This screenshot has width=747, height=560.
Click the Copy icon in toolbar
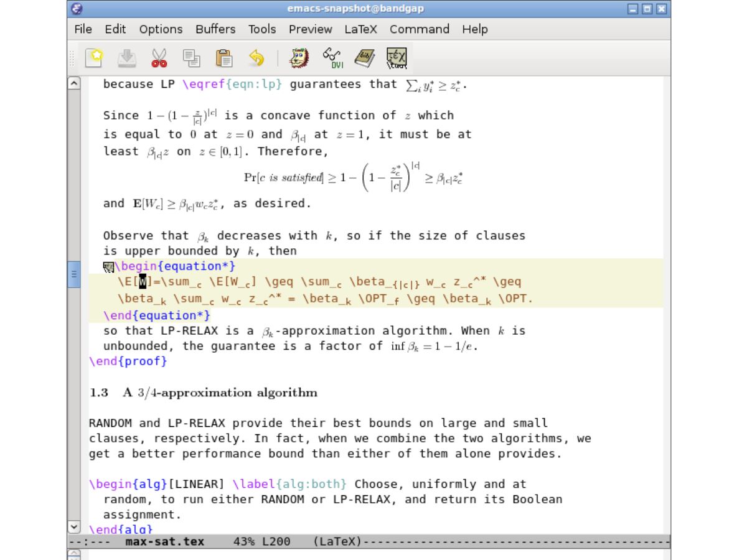tap(191, 58)
